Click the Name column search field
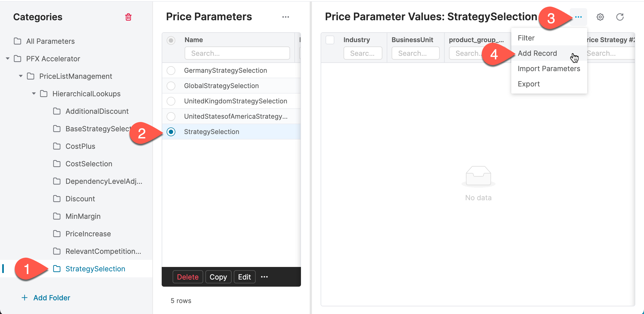 tap(237, 53)
